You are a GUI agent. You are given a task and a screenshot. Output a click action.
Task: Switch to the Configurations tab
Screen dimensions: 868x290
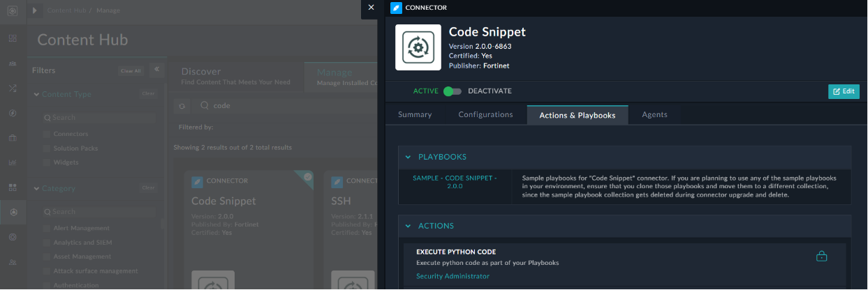click(x=485, y=115)
